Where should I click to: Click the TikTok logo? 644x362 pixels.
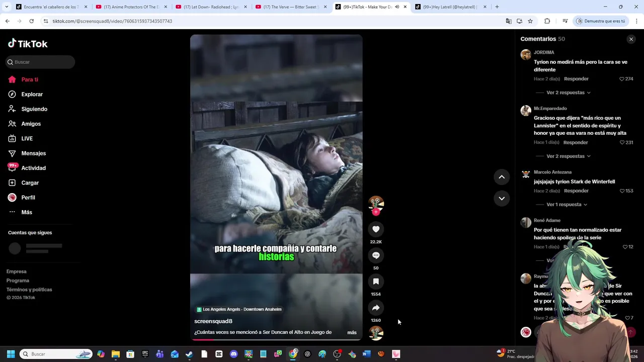click(28, 44)
